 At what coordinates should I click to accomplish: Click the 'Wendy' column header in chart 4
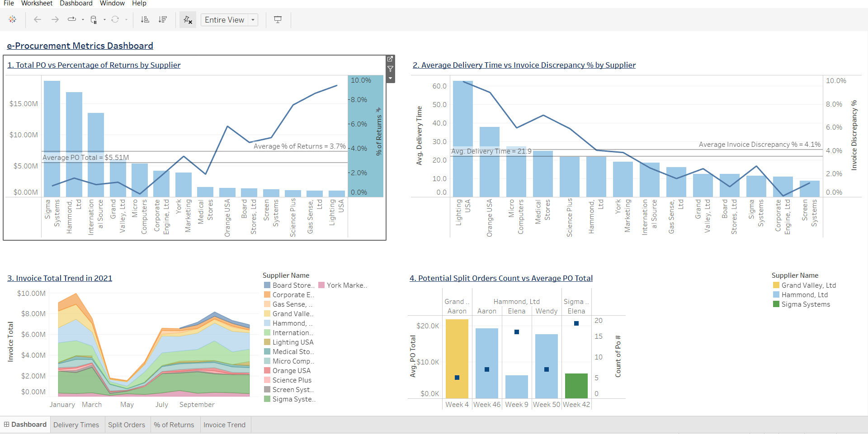point(547,311)
